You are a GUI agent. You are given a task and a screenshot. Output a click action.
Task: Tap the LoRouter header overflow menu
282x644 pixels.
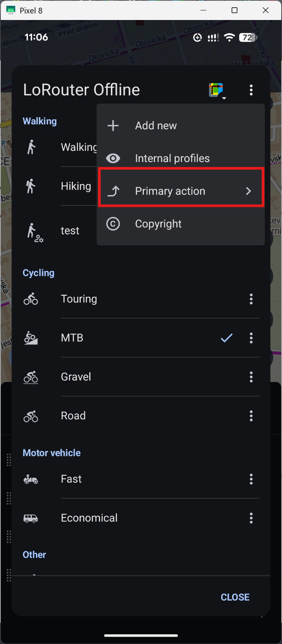[251, 90]
